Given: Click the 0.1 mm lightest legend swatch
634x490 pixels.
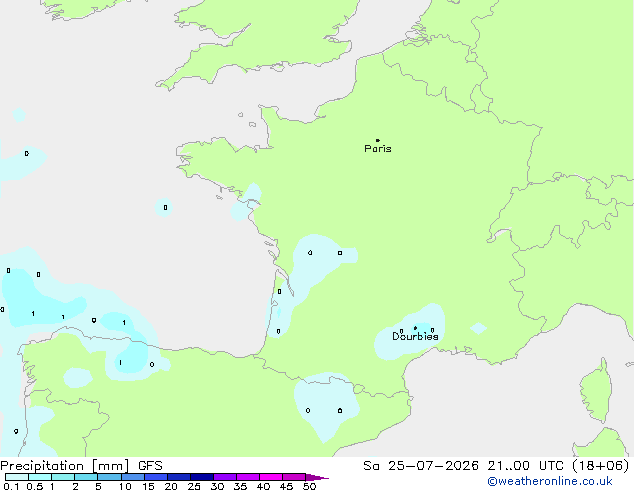Looking at the screenshot, I should pos(17,477).
